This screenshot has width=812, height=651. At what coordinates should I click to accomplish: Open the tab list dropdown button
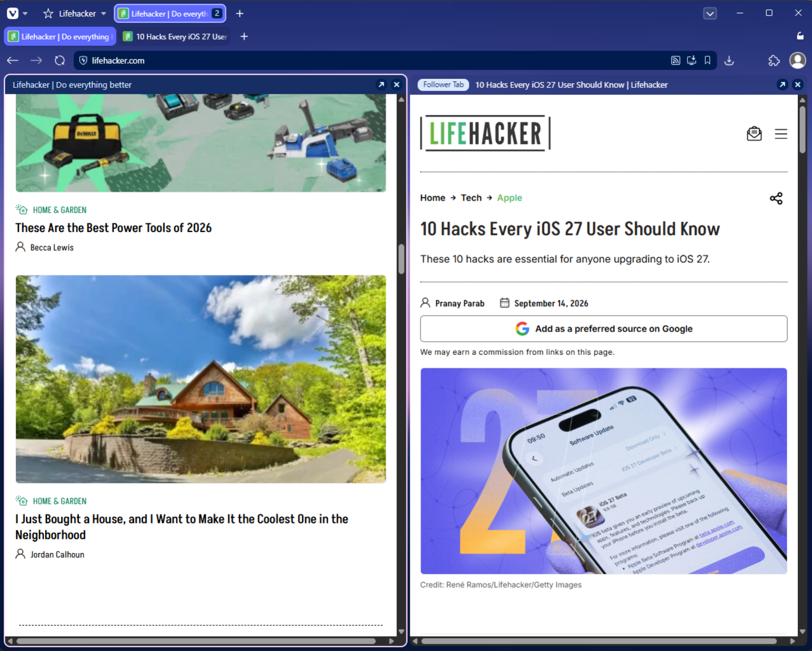click(710, 13)
